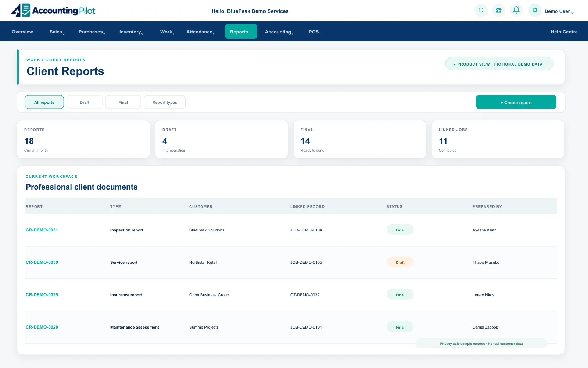
Task: Click the Status column header
Action: 394,206
